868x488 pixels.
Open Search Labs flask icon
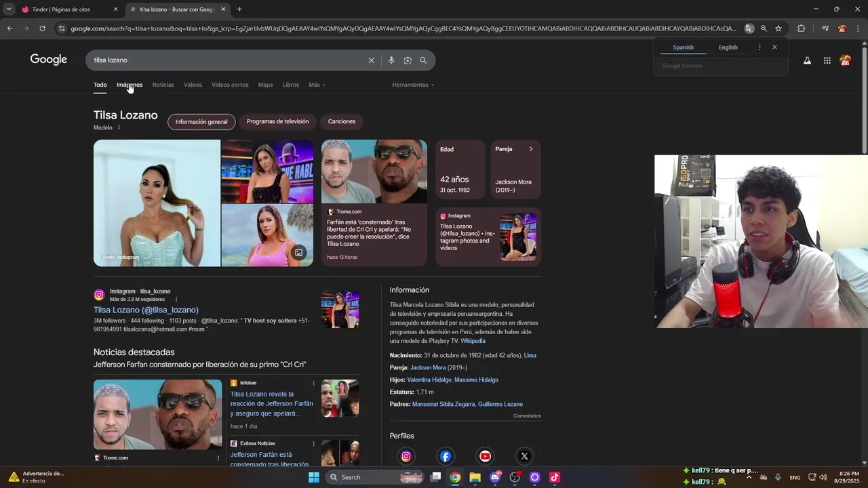[807, 60]
